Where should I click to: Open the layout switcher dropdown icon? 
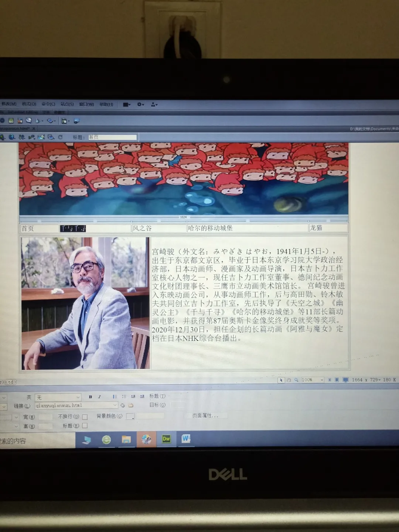127,105
